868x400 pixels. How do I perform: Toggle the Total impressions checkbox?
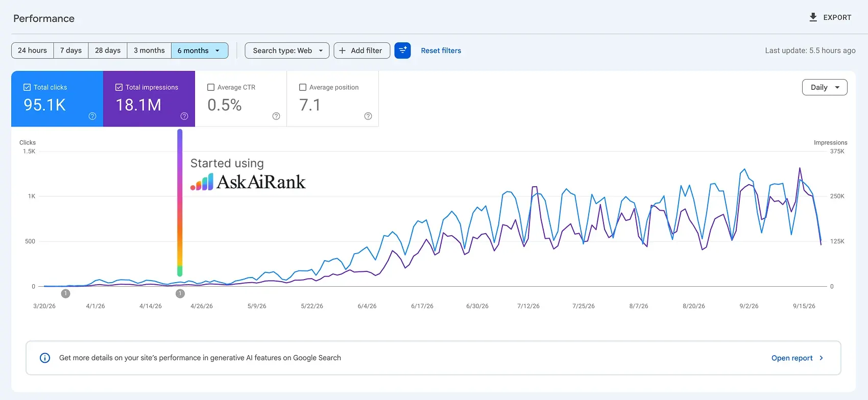tap(119, 87)
